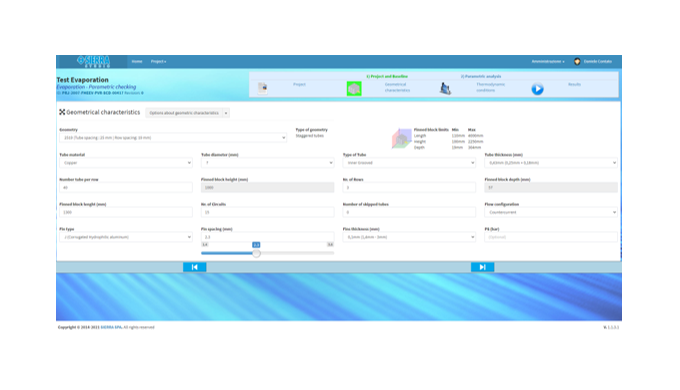
Task: Click the PS (bar) optional field
Action: point(551,237)
